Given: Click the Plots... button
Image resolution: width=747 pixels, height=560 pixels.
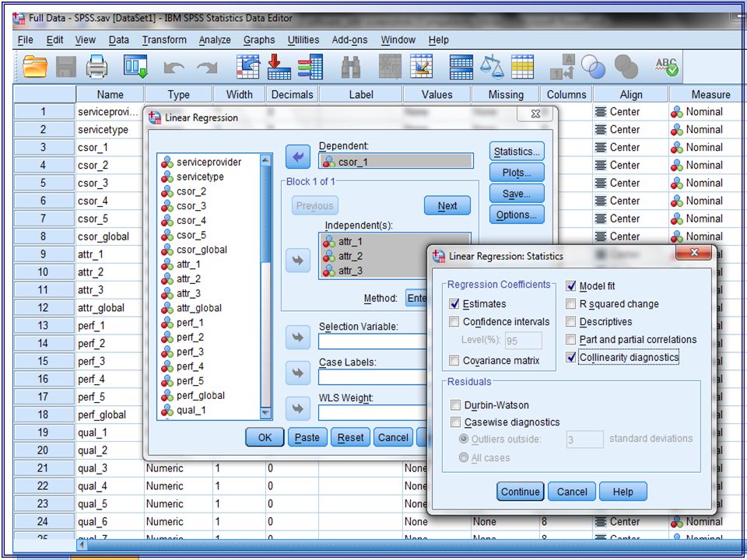Looking at the screenshot, I should click(517, 173).
